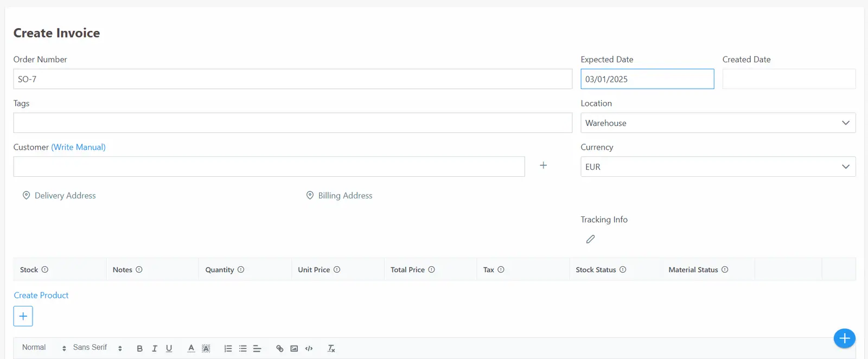
Task: Click the Tags input field
Action: tap(293, 123)
